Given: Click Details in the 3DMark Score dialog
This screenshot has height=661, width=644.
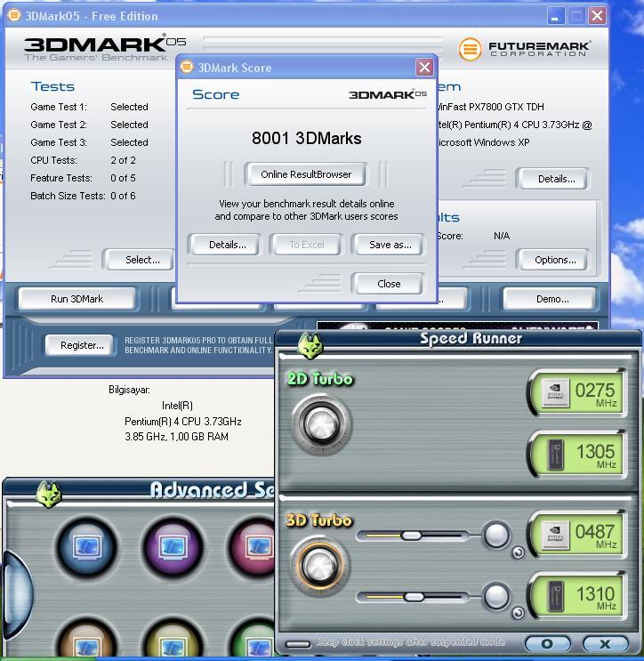Looking at the screenshot, I should tap(225, 245).
